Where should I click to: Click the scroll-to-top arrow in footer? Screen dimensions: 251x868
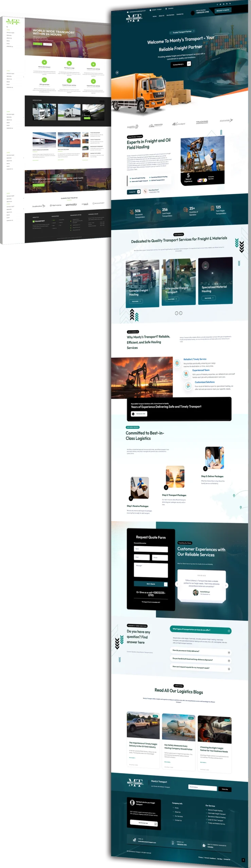pos(243,860)
